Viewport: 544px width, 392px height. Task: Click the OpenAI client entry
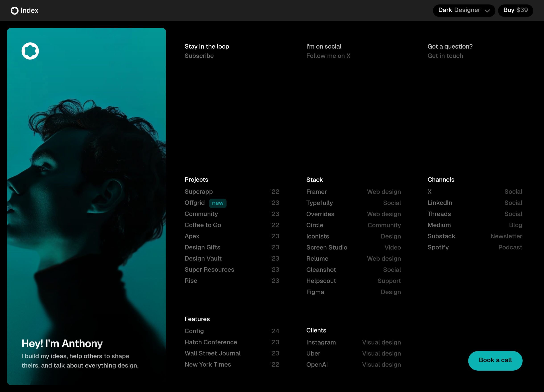(x=317, y=364)
